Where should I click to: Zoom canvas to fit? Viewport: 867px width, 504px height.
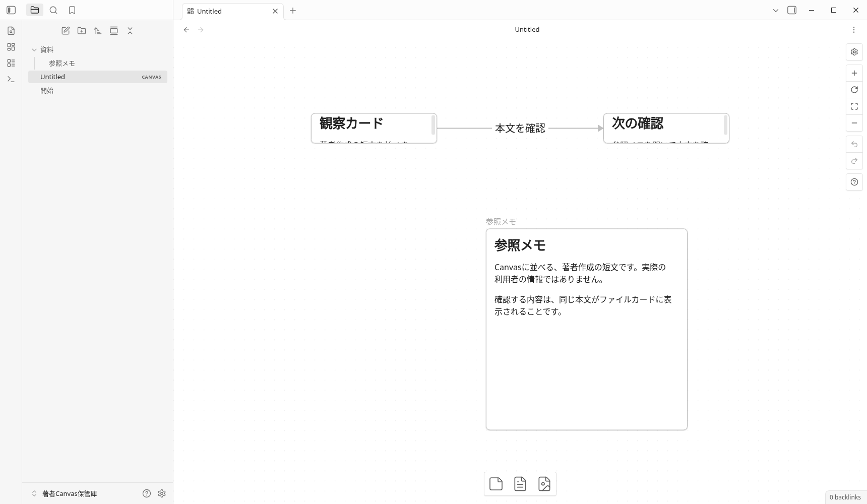[854, 106]
